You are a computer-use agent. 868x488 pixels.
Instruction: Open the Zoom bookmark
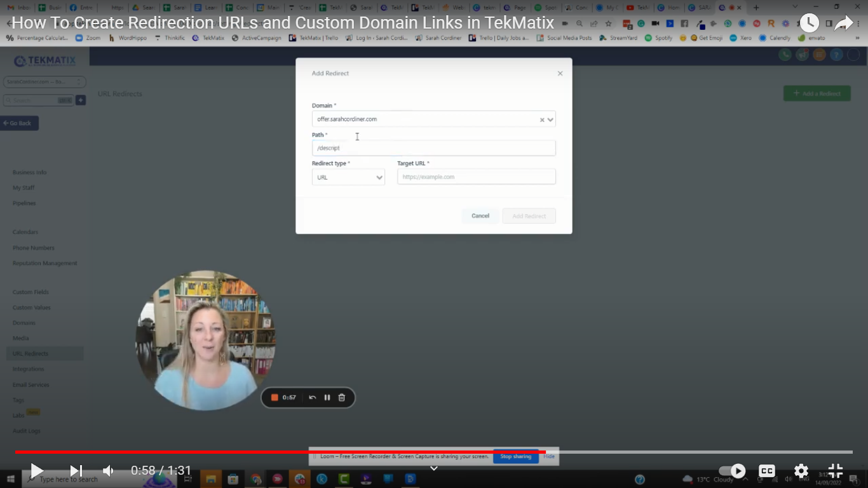[x=88, y=38]
